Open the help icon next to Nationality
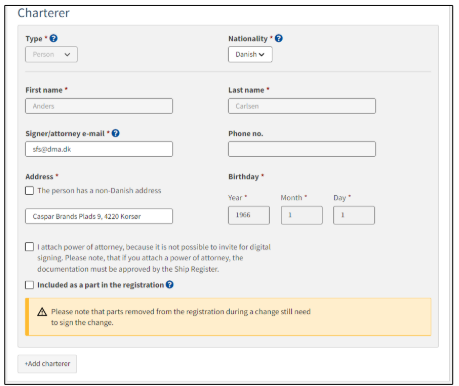The width and height of the screenshot is (459, 386). [279, 38]
